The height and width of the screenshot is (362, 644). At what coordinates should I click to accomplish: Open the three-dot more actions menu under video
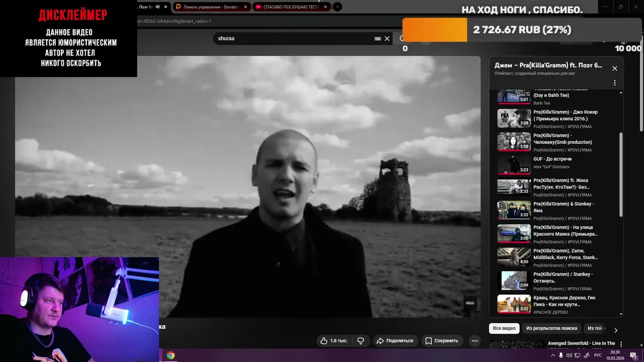pyautogui.click(x=474, y=341)
